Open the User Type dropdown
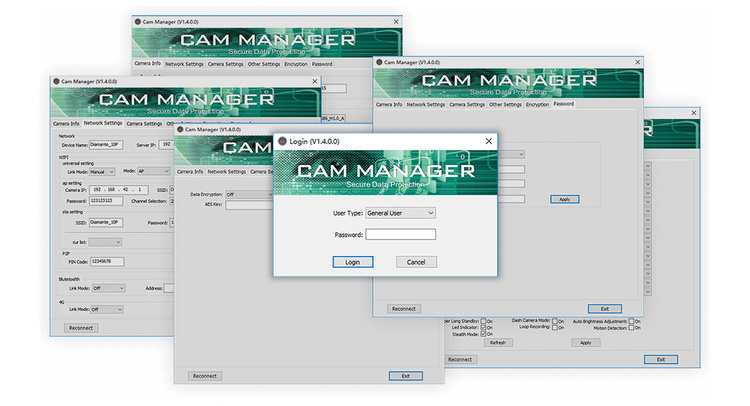This screenshot has height=406, width=750. pyautogui.click(x=401, y=213)
